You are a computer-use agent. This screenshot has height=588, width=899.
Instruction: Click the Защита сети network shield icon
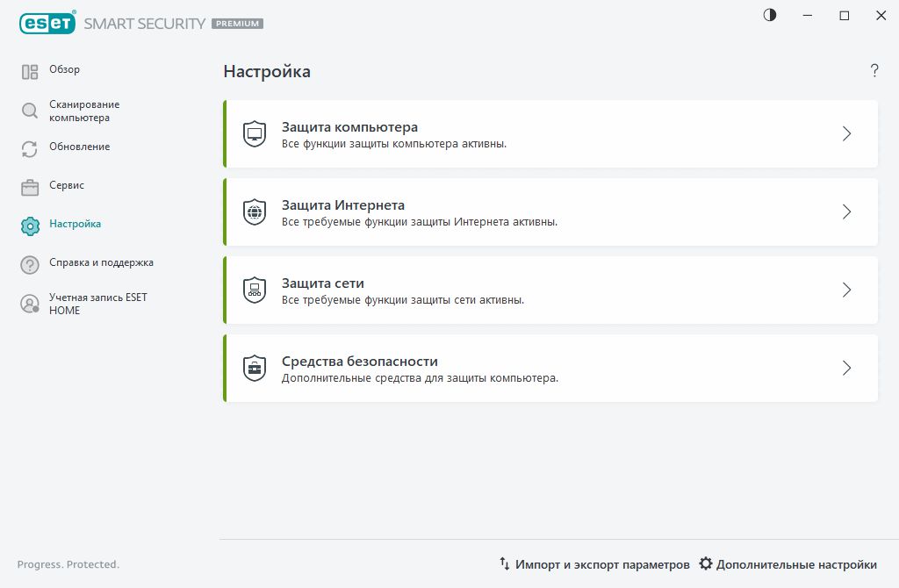pos(255,290)
